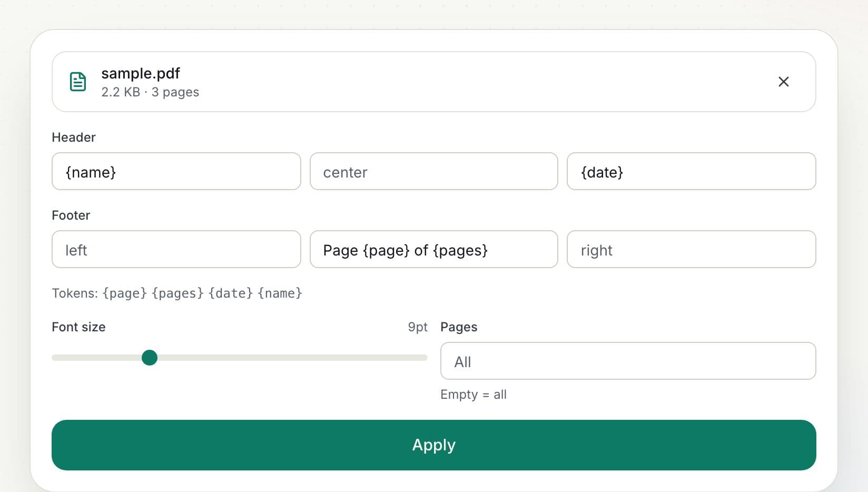Remove sample.pdf with the X button
The height and width of the screenshot is (492, 868).
(783, 82)
